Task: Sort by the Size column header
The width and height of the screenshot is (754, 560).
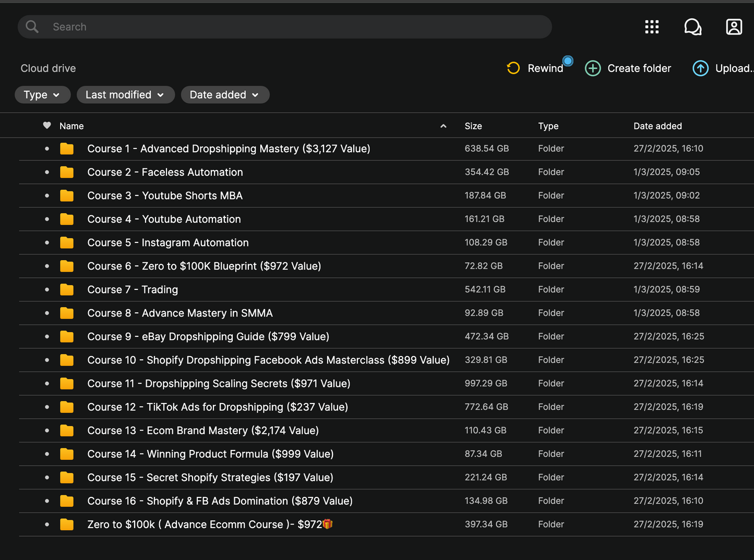Action: (473, 126)
